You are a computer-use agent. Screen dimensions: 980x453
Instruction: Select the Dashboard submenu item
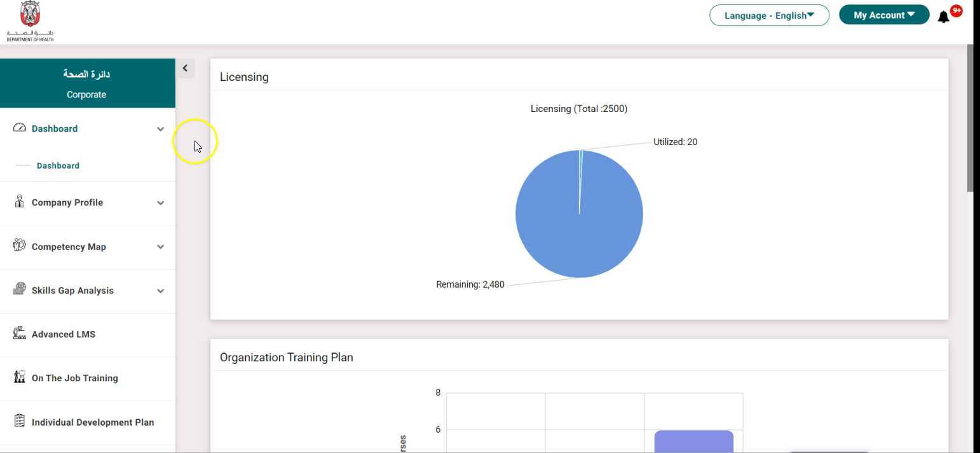tap(58, 165)
